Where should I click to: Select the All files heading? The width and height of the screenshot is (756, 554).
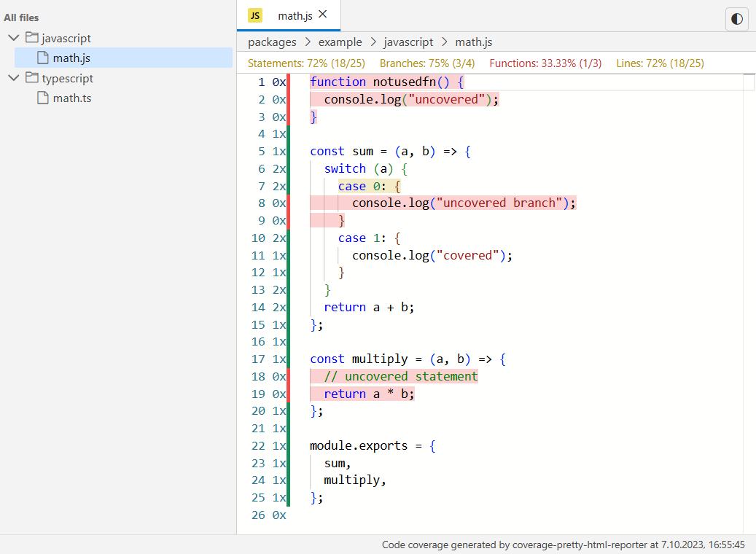point(21,17)
